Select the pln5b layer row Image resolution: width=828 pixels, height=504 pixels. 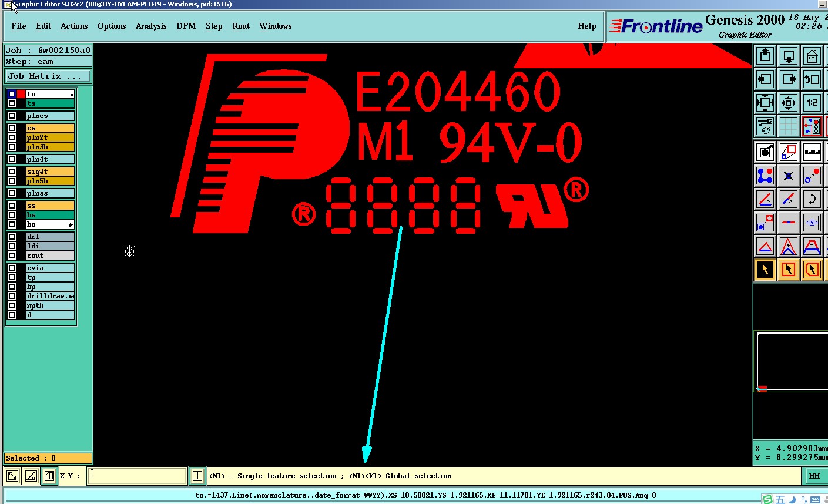click(x=50, y=181)
